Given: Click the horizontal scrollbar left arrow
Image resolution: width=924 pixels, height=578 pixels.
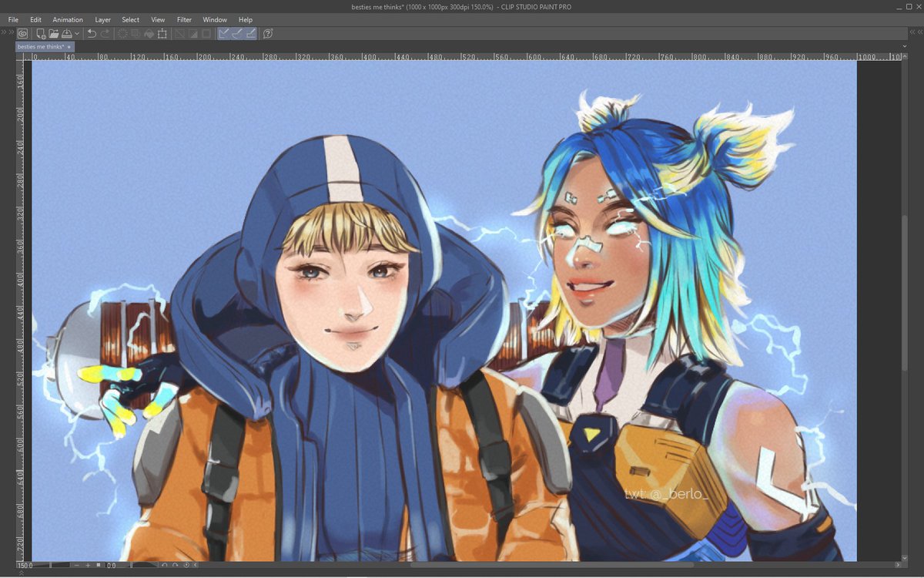Looking at the screenshot, I should tap(196, 565).
